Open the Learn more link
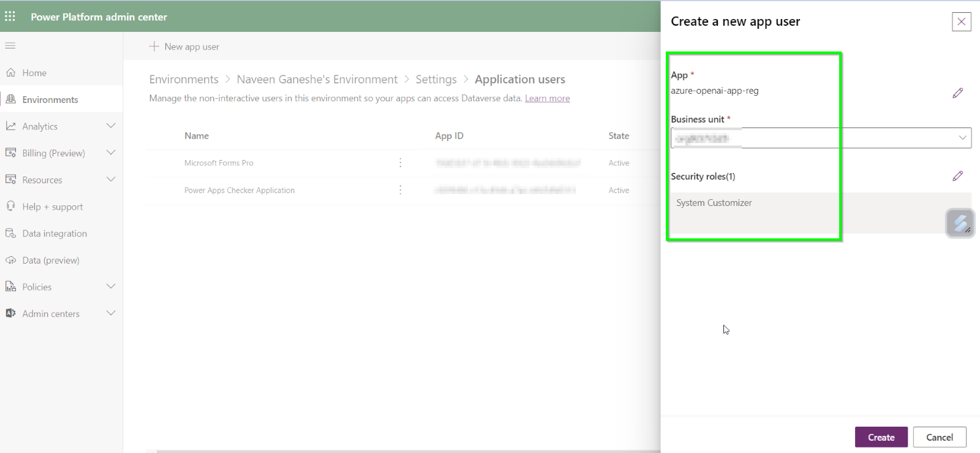This screenshot has width=980, height=453. coord(547,98)
